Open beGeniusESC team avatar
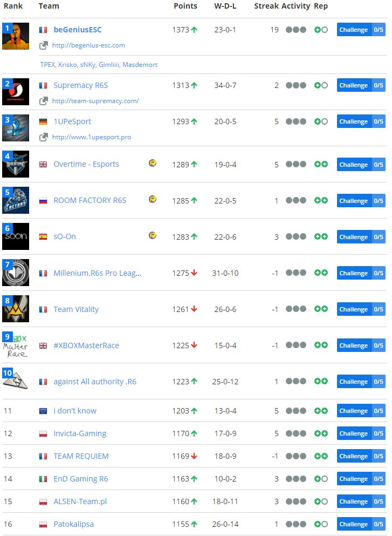Screen dimensions: 392x536 click(16, 36)
